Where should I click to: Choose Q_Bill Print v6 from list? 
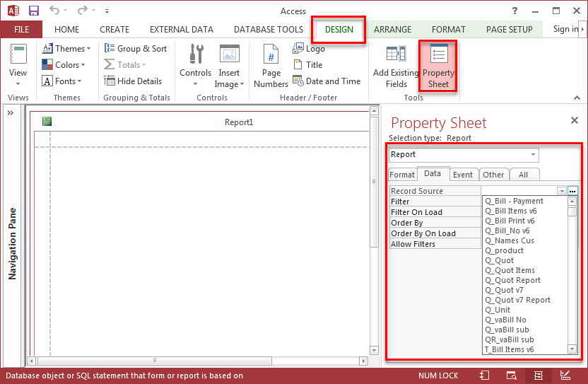point(510,221)
